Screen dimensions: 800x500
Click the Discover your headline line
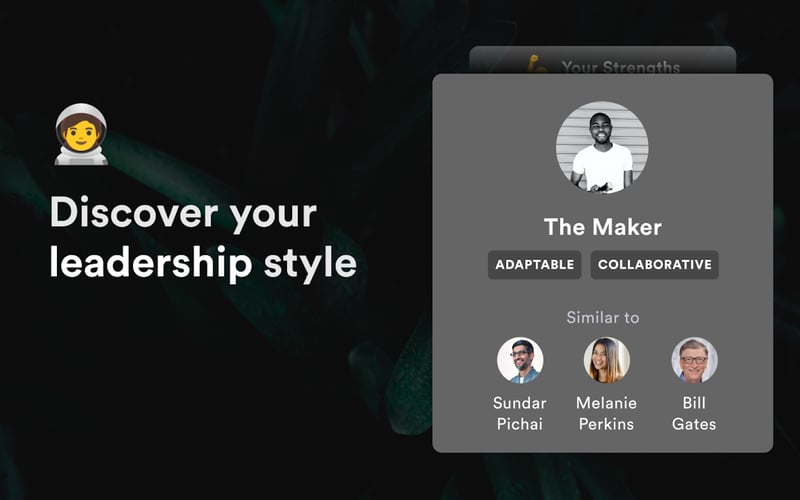click(183, 213)
